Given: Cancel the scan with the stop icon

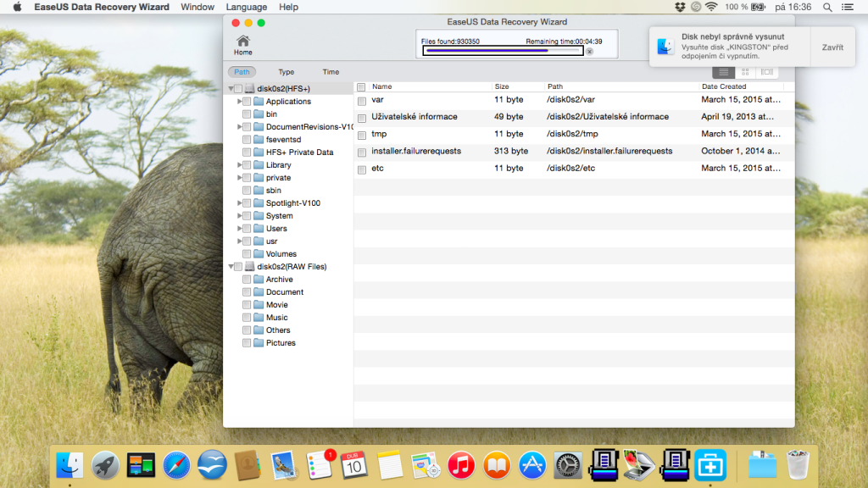Looking at the screenshot, I should point(589,51).
